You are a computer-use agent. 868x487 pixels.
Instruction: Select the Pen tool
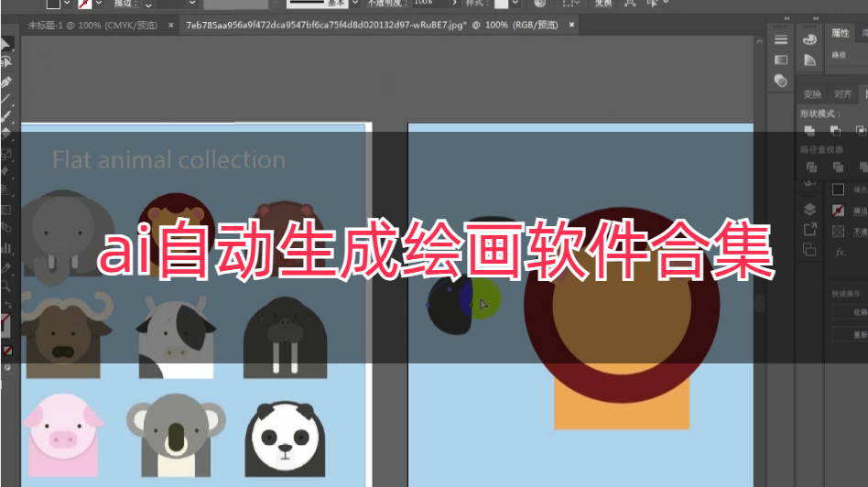coord(6,81)
